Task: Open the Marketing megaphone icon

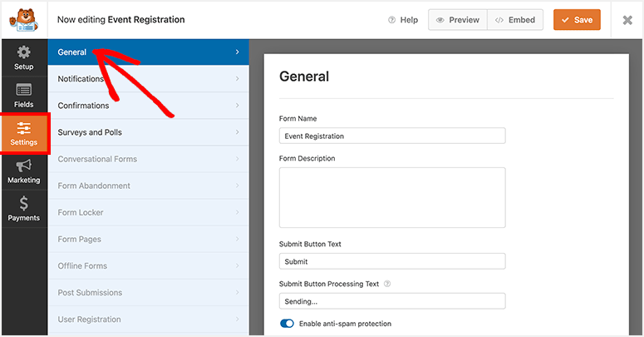Action: coord(24,166)
